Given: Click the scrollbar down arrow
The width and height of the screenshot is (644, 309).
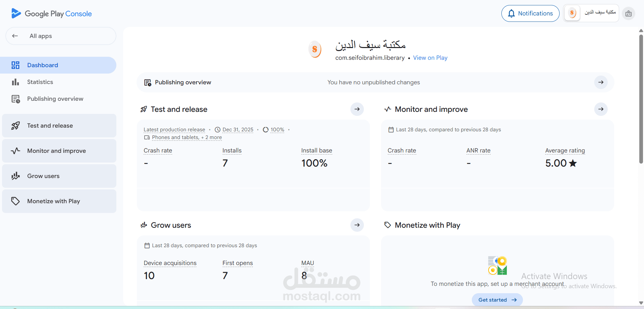Looking at the screenshot, I should (641, 303).
